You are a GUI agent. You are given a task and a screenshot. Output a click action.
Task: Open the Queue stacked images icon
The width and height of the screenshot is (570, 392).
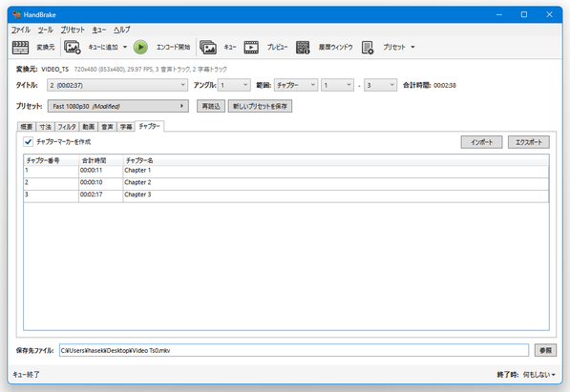208,48
